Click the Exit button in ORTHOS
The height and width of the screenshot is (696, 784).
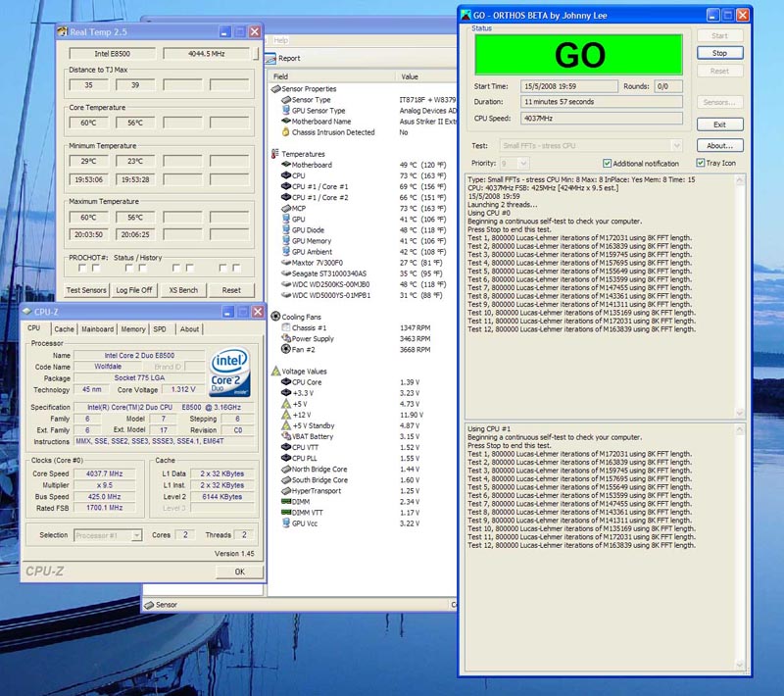[x=719, y=124]
